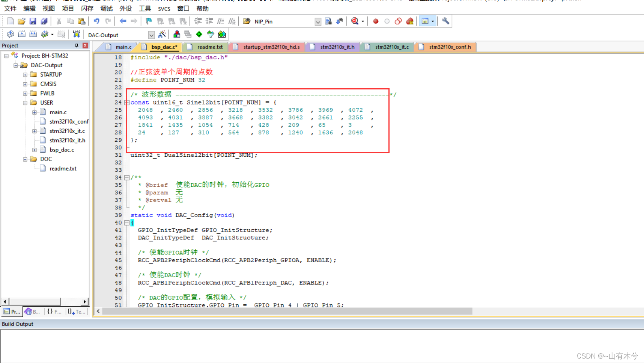Toggle the window layout button

click(x=425, y=21)
